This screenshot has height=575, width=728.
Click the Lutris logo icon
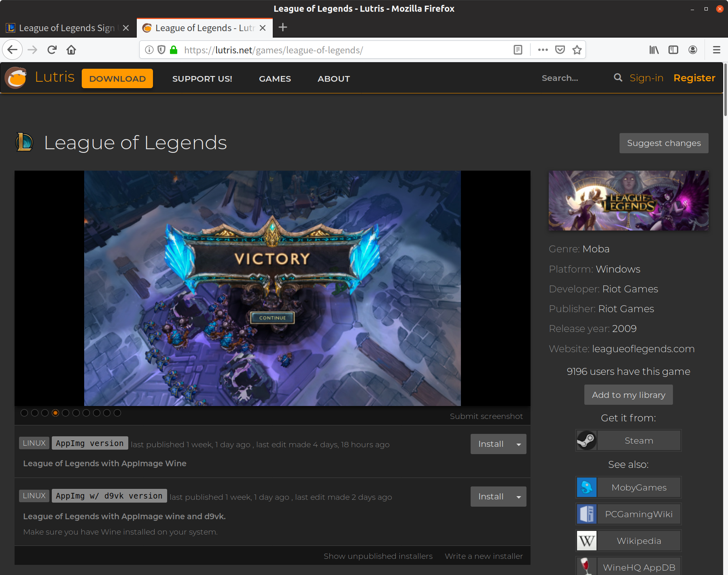pyautogui.click(x=15, y=78)
